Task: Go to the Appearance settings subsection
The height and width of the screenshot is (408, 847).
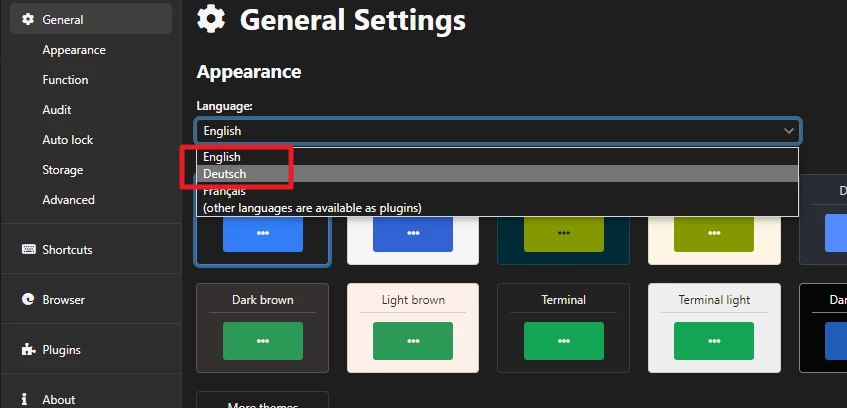Action: click(x=74, y=50)
